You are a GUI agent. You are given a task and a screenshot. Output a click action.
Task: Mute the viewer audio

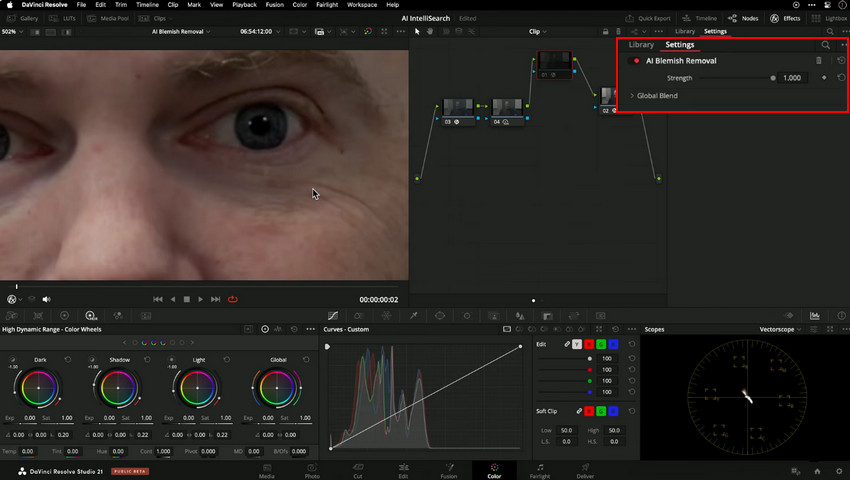(47, 299)
